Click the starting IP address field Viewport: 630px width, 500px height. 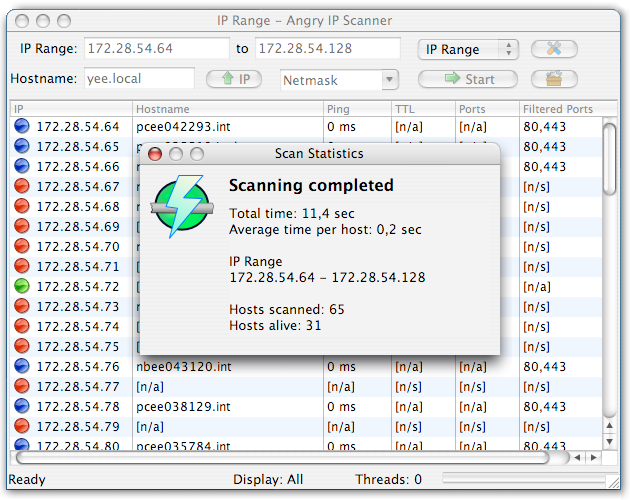(x=157, y=48)
